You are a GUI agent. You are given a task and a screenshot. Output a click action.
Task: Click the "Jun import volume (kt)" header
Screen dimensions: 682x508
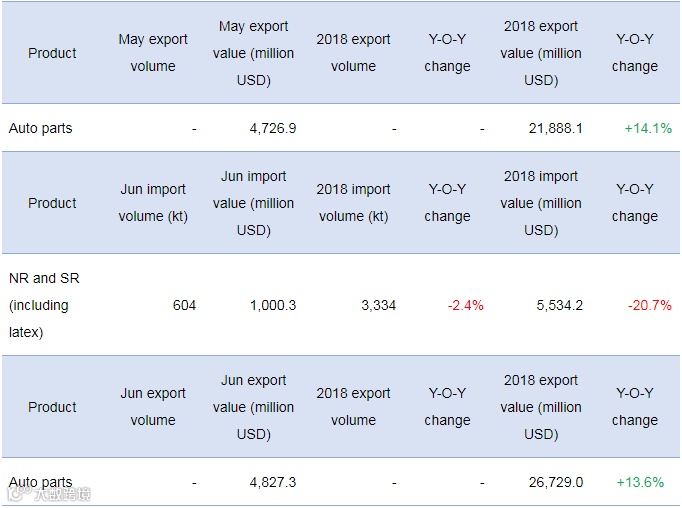[x=153, y=203]
